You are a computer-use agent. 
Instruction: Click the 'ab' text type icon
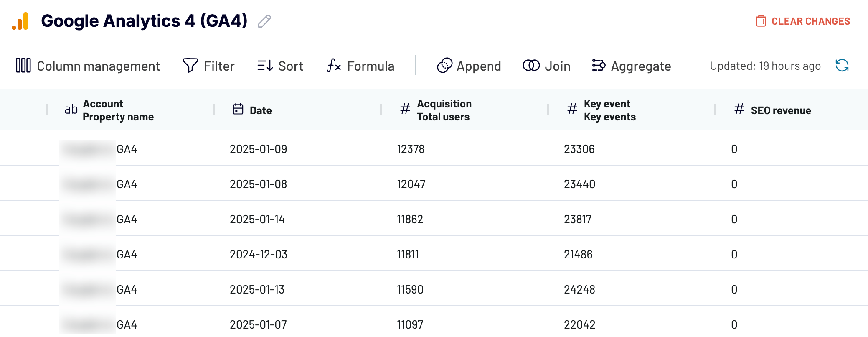click(x=71, y=110)
